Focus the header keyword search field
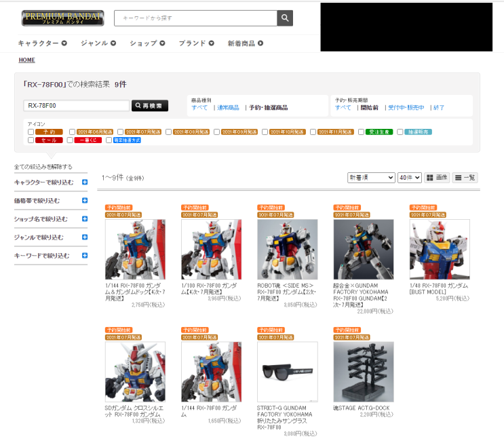Viewport: 504px width, 443px height. (195, 18)
